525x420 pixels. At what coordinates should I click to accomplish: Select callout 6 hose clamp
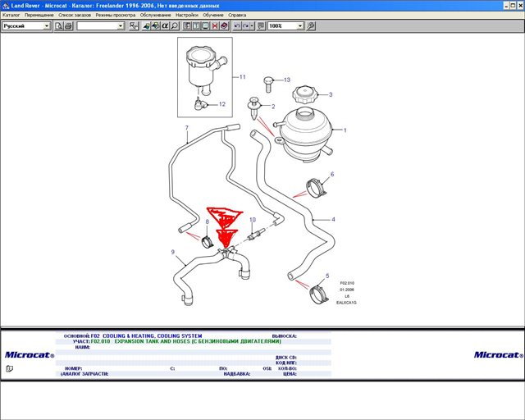(332, 174)
